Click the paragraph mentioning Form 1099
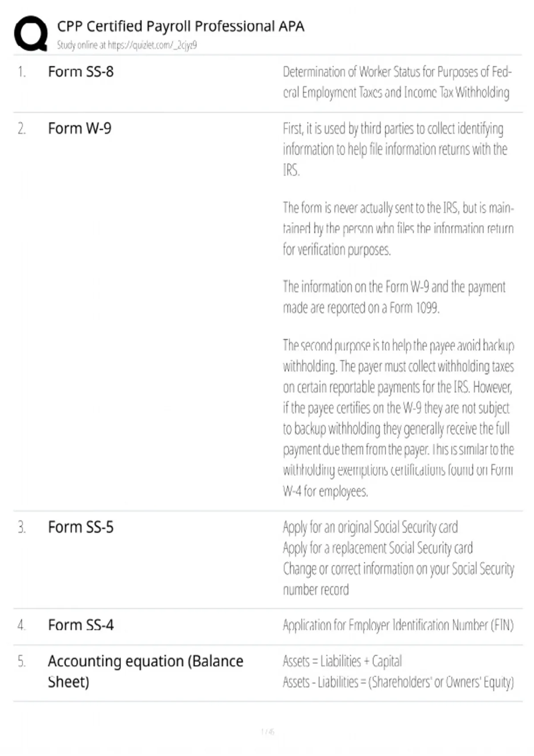 coord(394,297)
